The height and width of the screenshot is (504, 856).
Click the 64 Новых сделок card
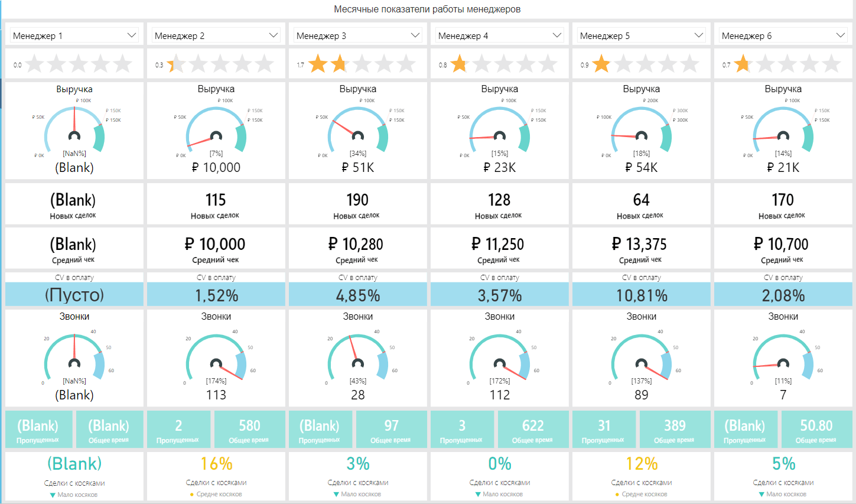point(642,204)
